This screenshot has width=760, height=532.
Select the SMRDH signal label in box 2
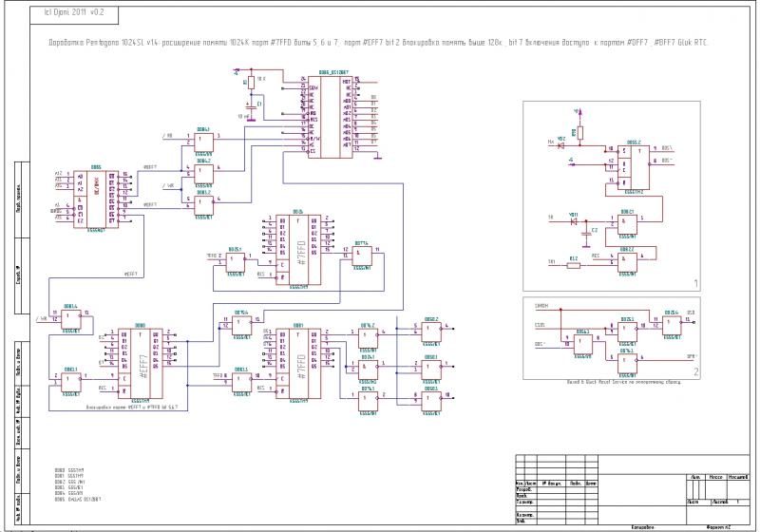pyautogui.click(x=542, y=306)
